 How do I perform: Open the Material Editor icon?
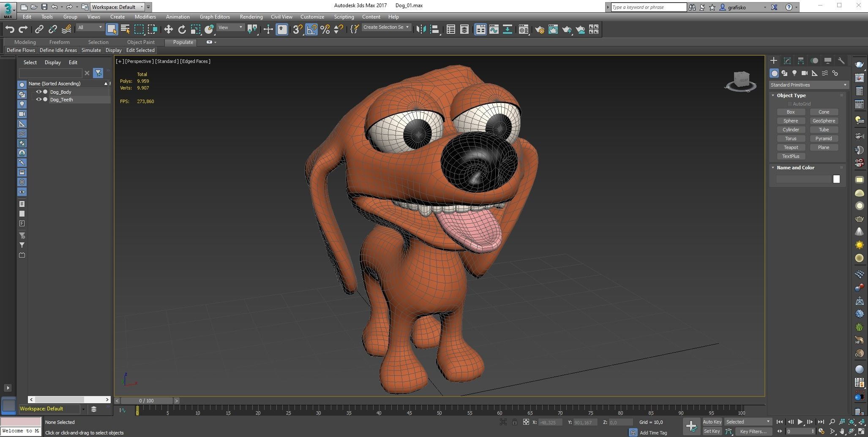(x=524, y=29)
